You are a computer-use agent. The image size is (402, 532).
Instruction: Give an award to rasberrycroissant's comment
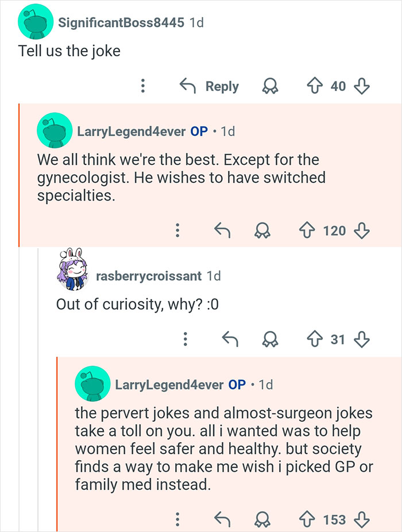point(270,340)
